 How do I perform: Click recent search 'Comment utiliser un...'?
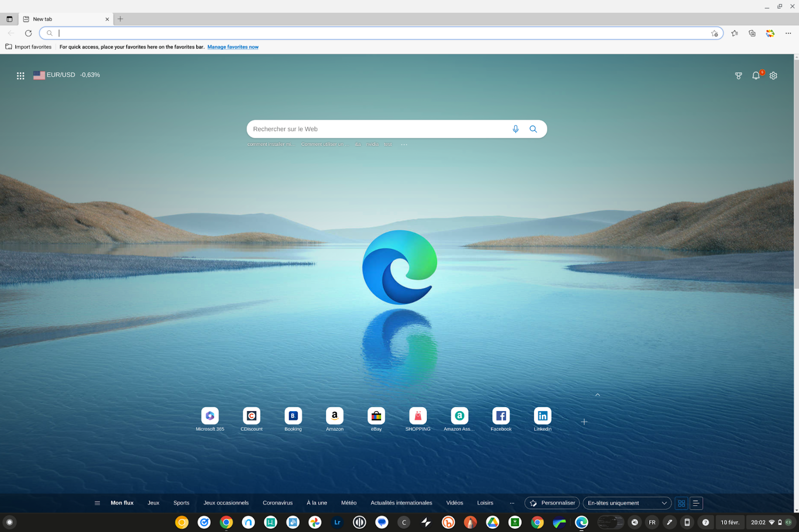(325, 145)
